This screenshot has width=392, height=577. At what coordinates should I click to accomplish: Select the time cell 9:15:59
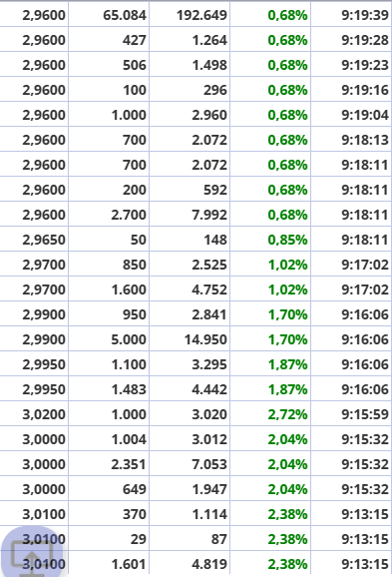(351, 414)
